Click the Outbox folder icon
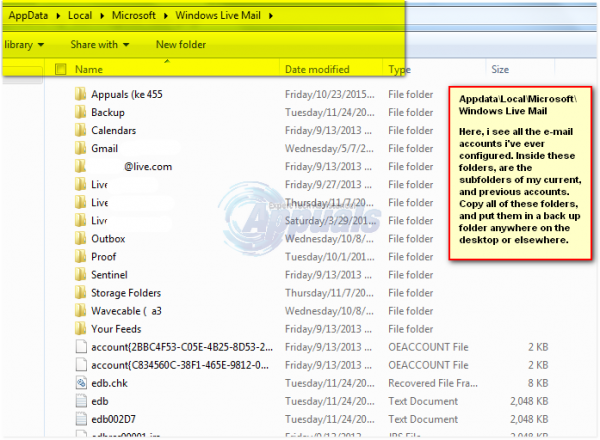 click(80, 238)
